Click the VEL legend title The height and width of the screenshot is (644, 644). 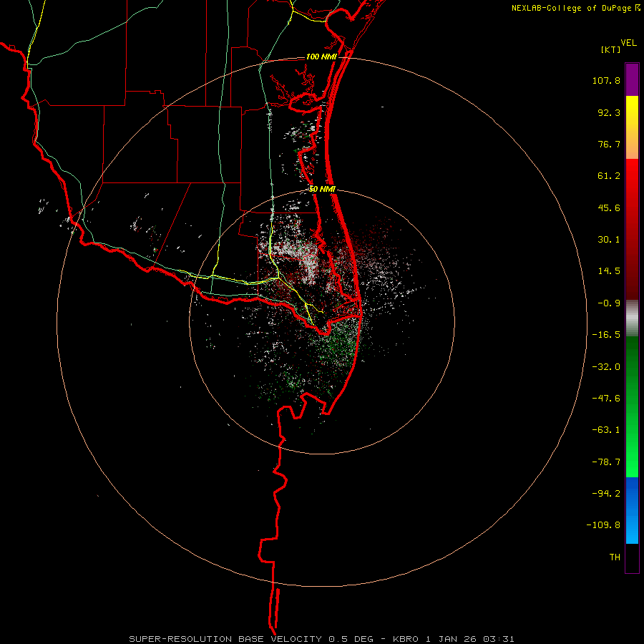coord(628,43)
